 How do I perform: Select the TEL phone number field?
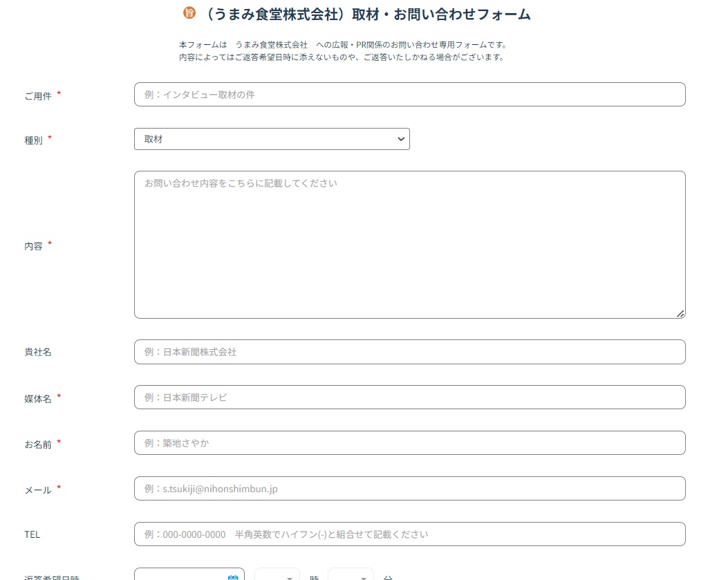click(x=409, y=534)
